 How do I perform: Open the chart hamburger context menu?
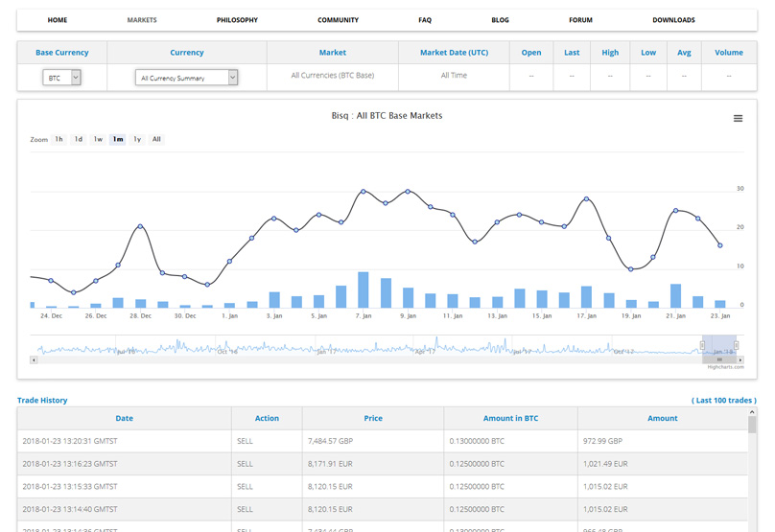(738, 119)
